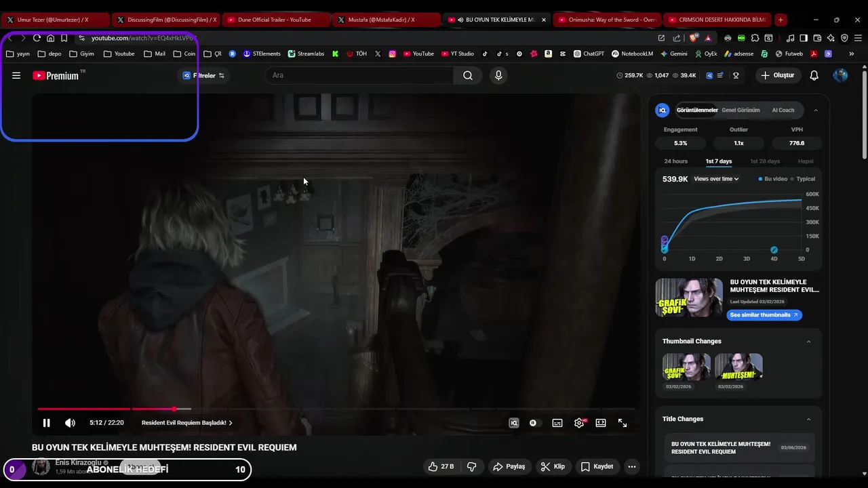Collapse the Thumbnail Changes section
Image resolution: width=868 pixels, height=488 pixels.
pyautogui.click(x=808, y=342)
